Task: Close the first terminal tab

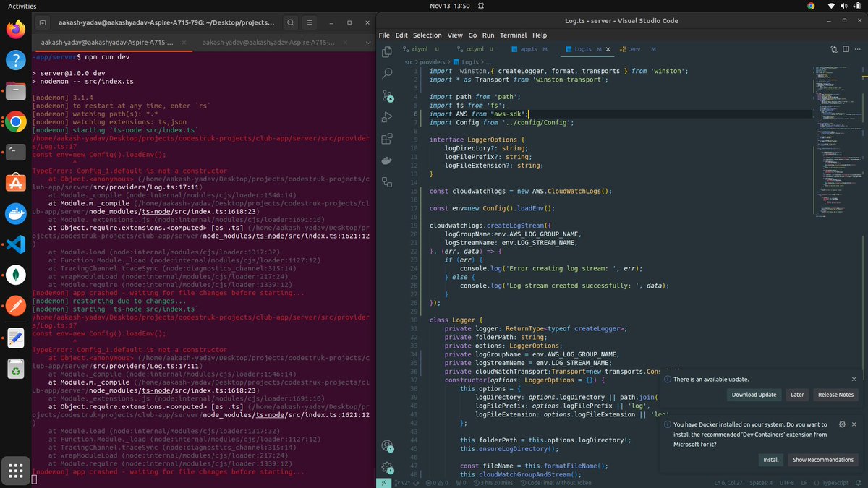Action: click(x=183, y=43)
